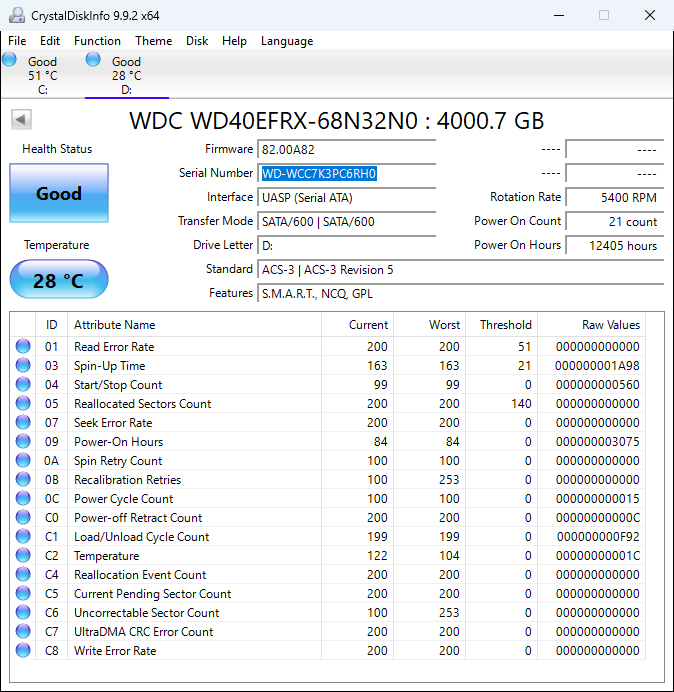Click status orb for Uncorrectable Sector Count
Image resolution: width=674 pixels, height=692 pixels.
(23, 612)
